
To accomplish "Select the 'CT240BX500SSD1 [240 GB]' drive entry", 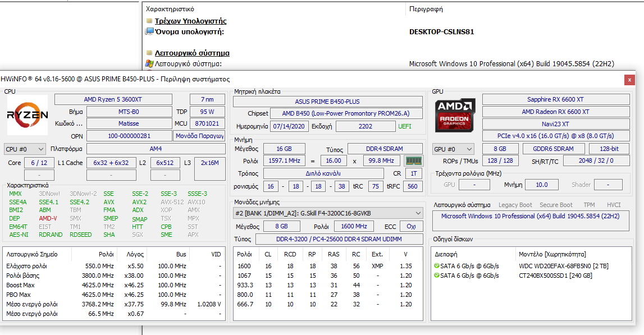I will 555,276.
